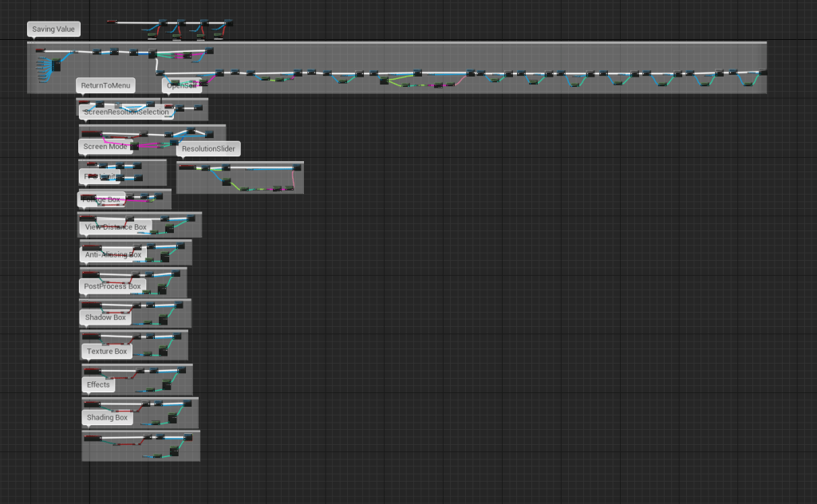Select the ScreenResolutionSelection comment label
The width and height of the screenshot is (817, 504).
click(x=126, y=112)
